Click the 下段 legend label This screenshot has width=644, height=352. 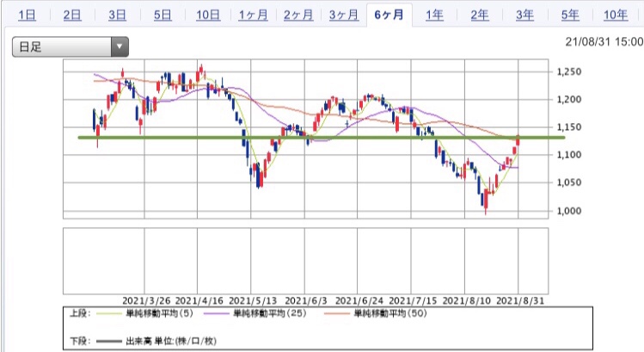tap(80, 342)
